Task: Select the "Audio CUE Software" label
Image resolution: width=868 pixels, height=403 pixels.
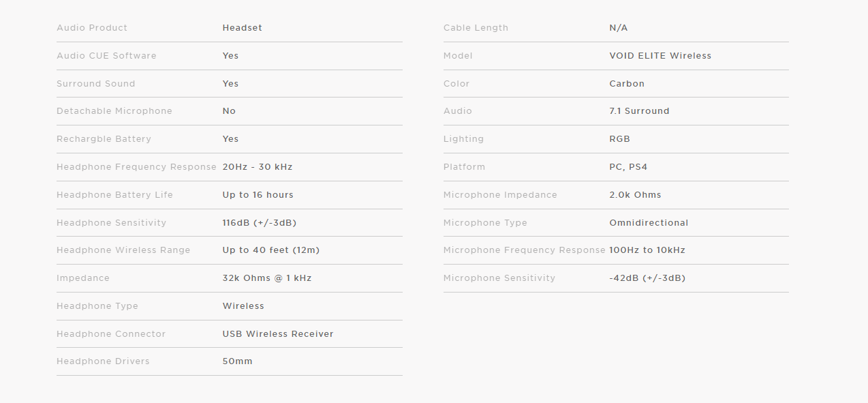Action: click(x=106, y=56)
